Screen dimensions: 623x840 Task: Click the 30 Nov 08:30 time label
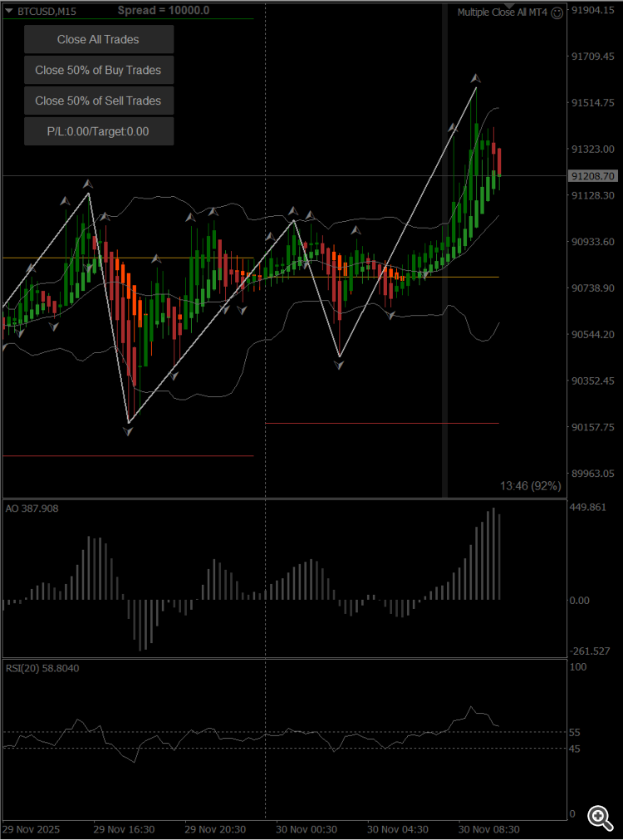(x=489, y=829)
